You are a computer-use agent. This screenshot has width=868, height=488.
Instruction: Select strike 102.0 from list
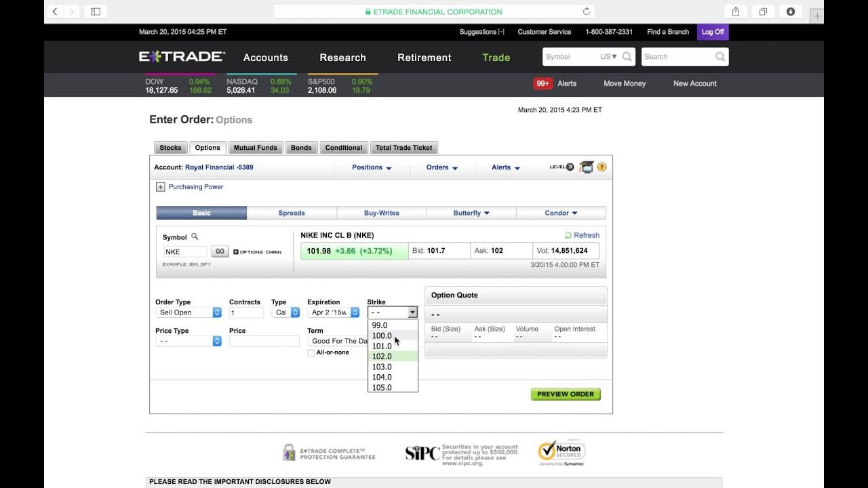pyautogui.click(x=393, y=357)
